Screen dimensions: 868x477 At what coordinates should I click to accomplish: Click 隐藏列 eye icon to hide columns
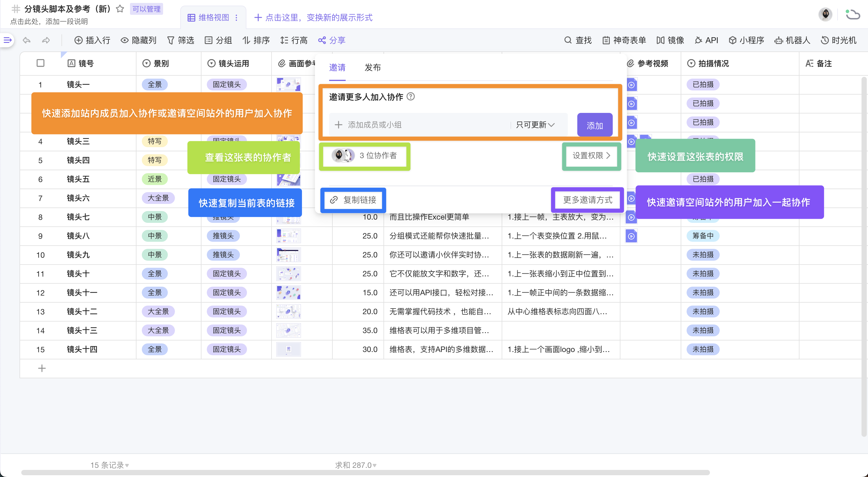pyautogui.click(x=125, y=40)
